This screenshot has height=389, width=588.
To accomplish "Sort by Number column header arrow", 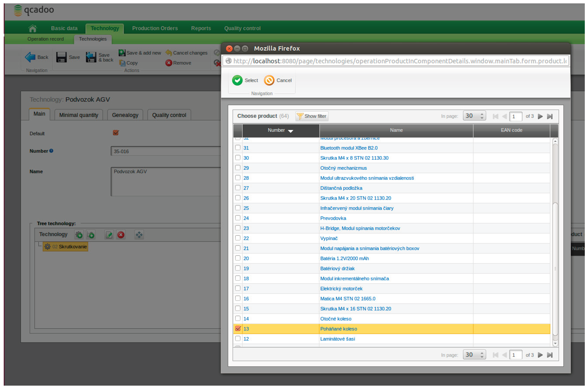I will coord(291,131).
